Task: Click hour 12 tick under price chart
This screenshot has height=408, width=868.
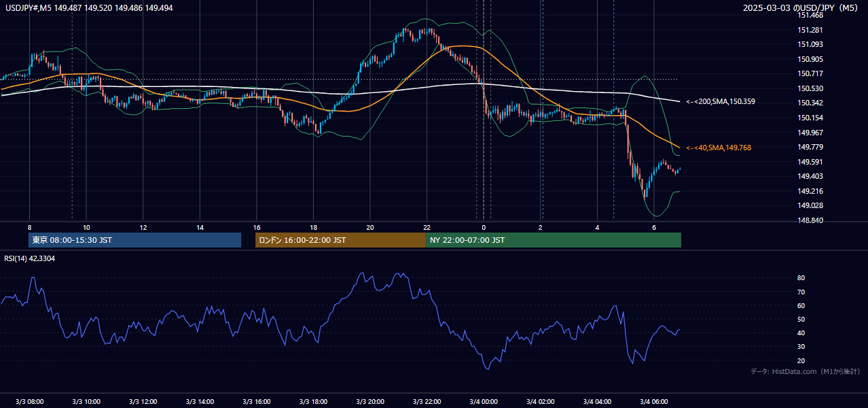Action: [x=143, y=227]
